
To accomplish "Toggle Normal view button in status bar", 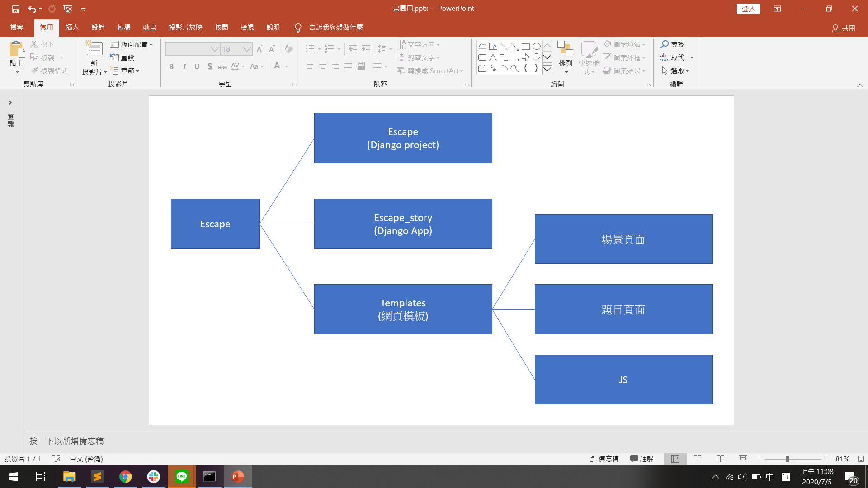I will point(675,459).
